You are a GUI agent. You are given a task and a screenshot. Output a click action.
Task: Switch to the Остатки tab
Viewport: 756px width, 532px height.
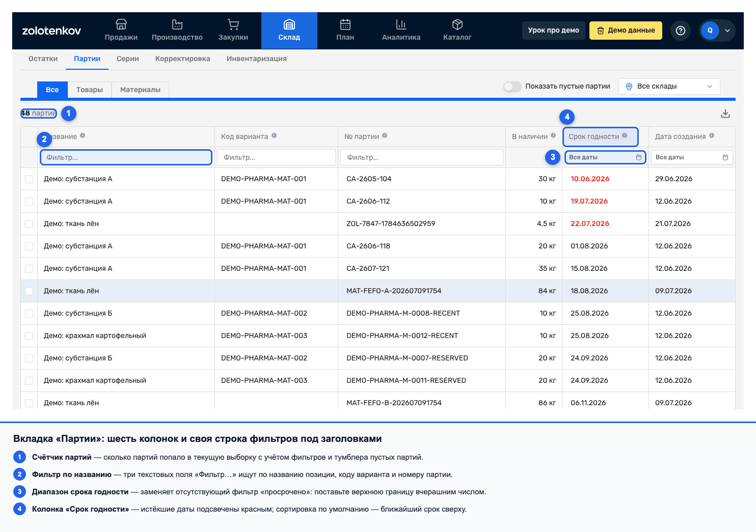(43, 59)
